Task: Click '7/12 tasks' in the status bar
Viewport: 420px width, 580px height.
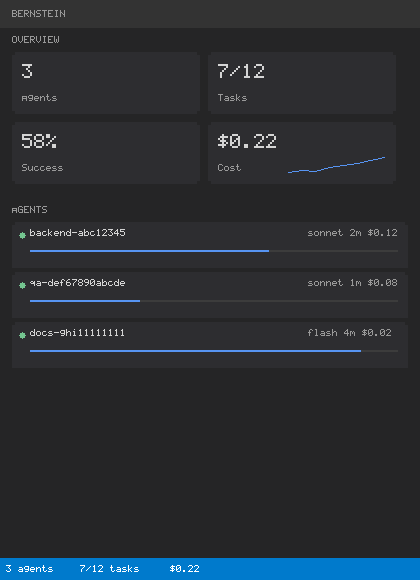Action: click(109, 569)
